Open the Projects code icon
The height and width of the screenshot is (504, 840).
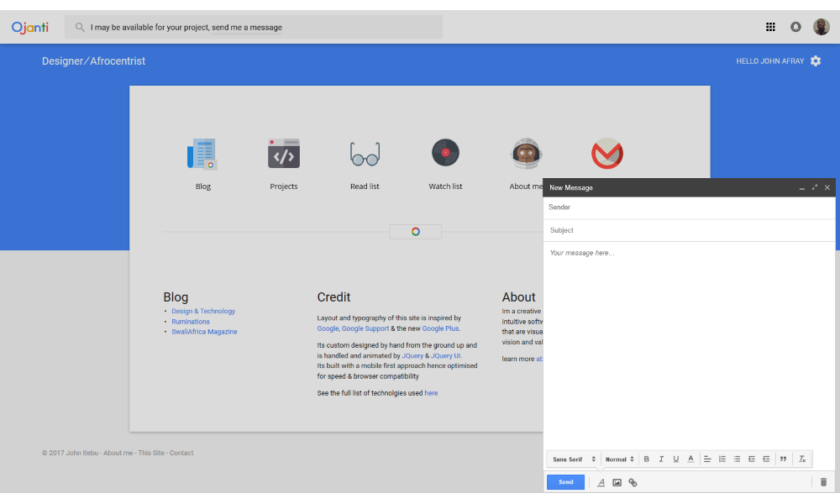(284, 155)
